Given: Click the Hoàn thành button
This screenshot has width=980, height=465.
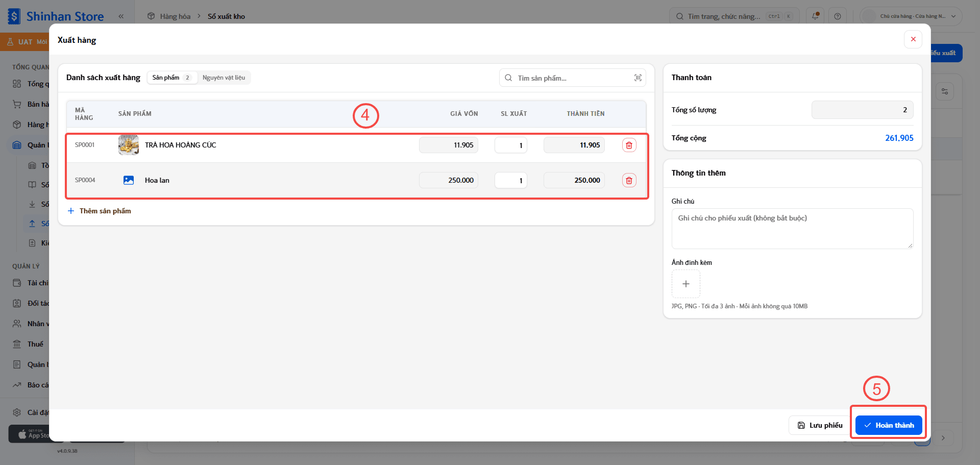Looking at the screenshot, I should tap(889, 425).
